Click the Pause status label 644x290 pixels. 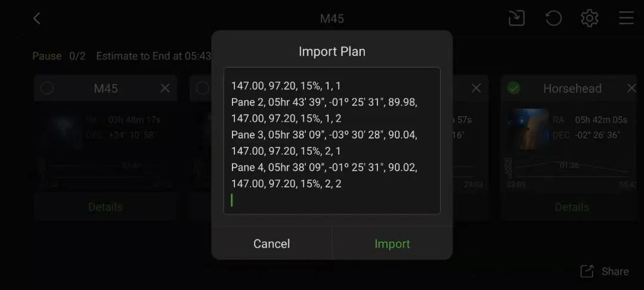47,56
